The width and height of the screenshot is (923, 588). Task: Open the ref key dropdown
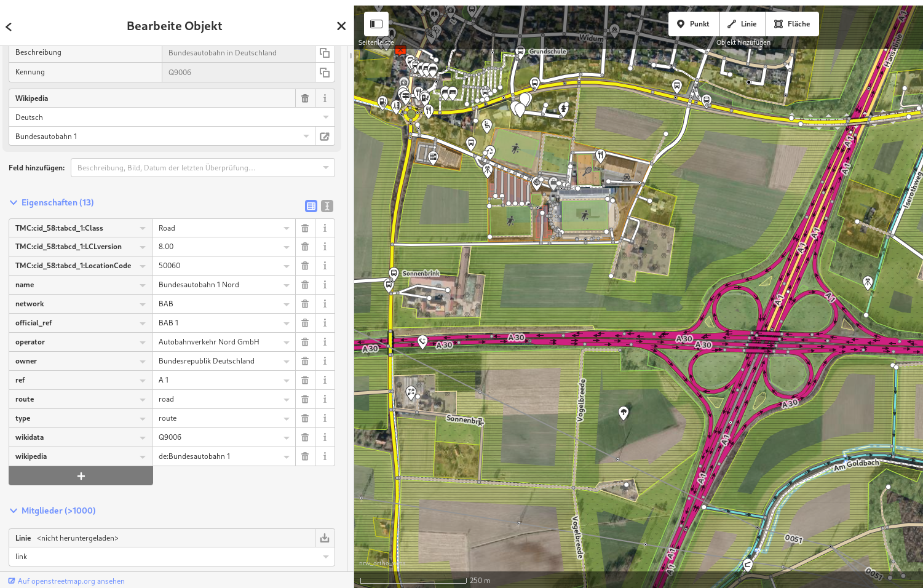(143, 380)
